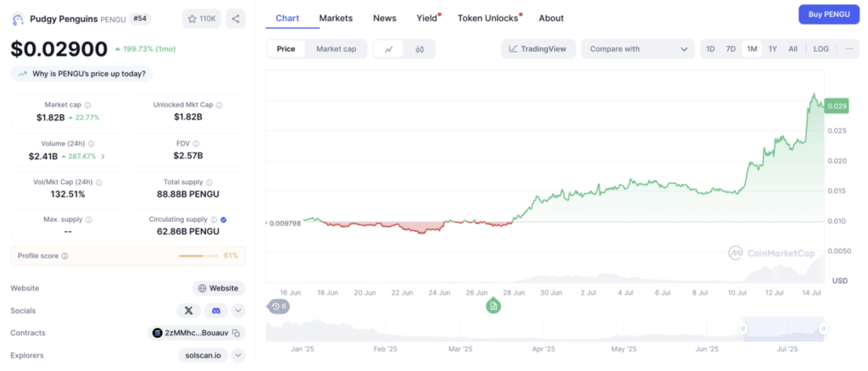Select the Price toggle
Image resolution: width=868 pixels, height=371 pixels.
(x=287, y=49)
